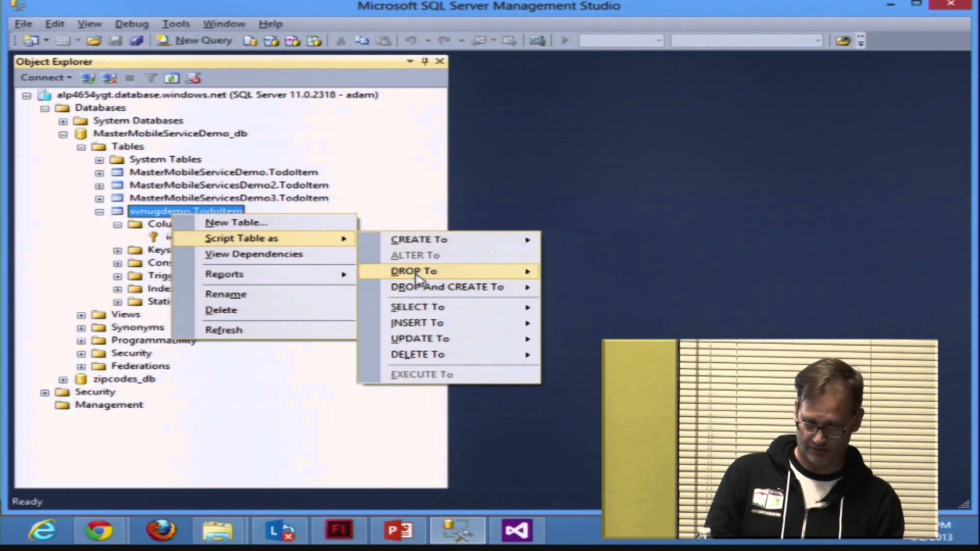Open the Connect dropdown in Object Explorer
This screenshot has width=980, height=551.
(46, 78)
